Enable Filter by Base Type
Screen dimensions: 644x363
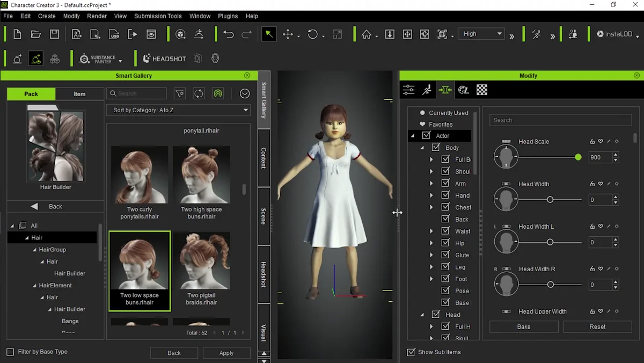[10, 352]
